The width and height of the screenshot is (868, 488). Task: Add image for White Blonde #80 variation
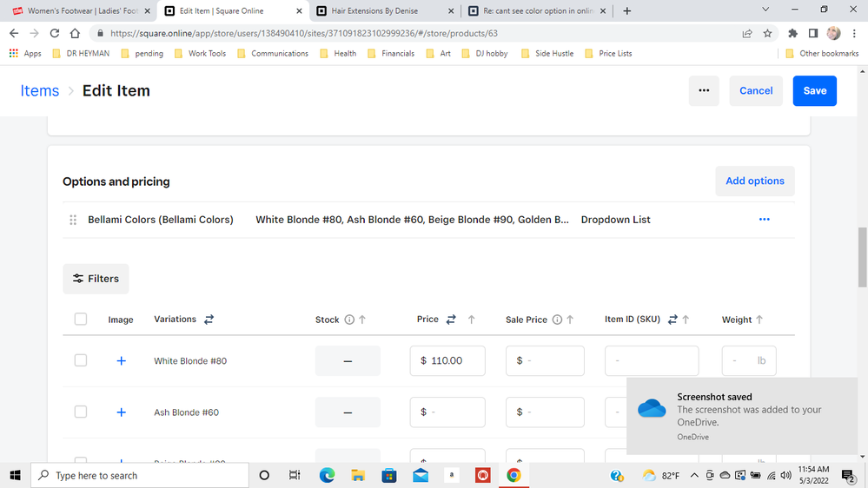point(121,360)
